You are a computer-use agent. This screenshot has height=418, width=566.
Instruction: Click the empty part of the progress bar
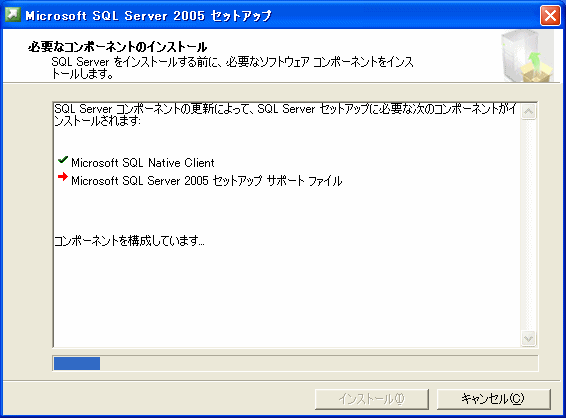(x=319, y=363)
